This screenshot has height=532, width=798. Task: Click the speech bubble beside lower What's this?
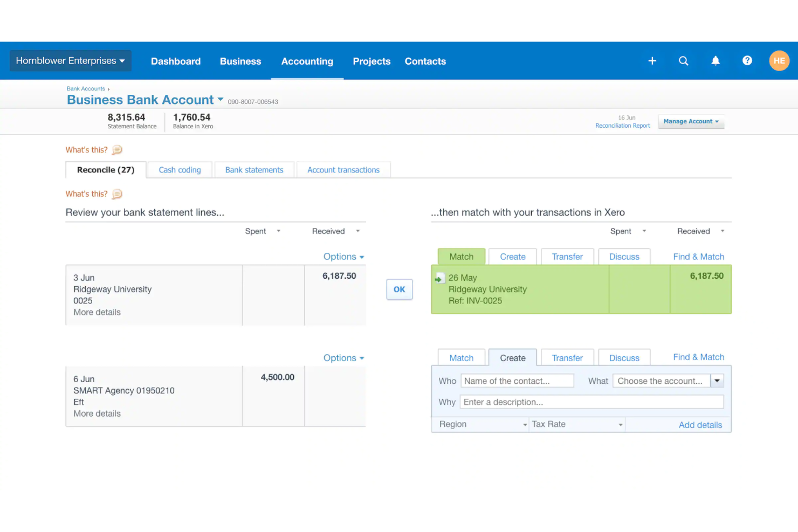117,194
